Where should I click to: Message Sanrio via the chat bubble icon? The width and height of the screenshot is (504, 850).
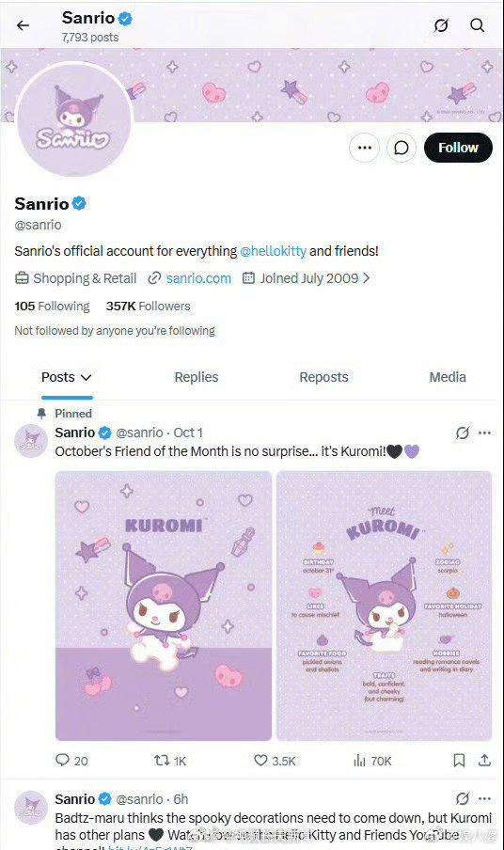pos(401,148)
